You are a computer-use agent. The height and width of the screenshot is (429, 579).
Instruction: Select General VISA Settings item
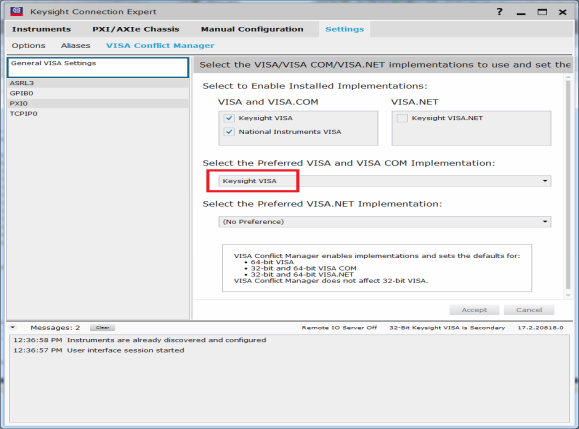point(98,67)
